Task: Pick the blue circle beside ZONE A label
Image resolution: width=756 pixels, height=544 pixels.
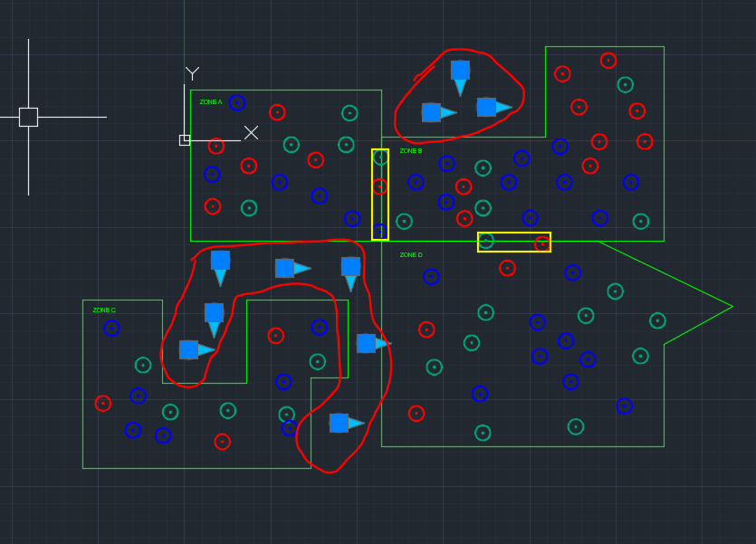Action: tap(236, 102)
